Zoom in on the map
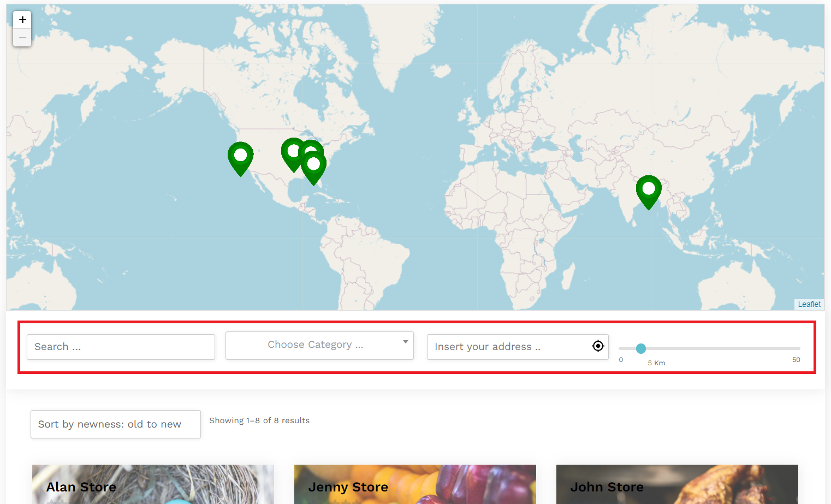 [x=22, y=19]
